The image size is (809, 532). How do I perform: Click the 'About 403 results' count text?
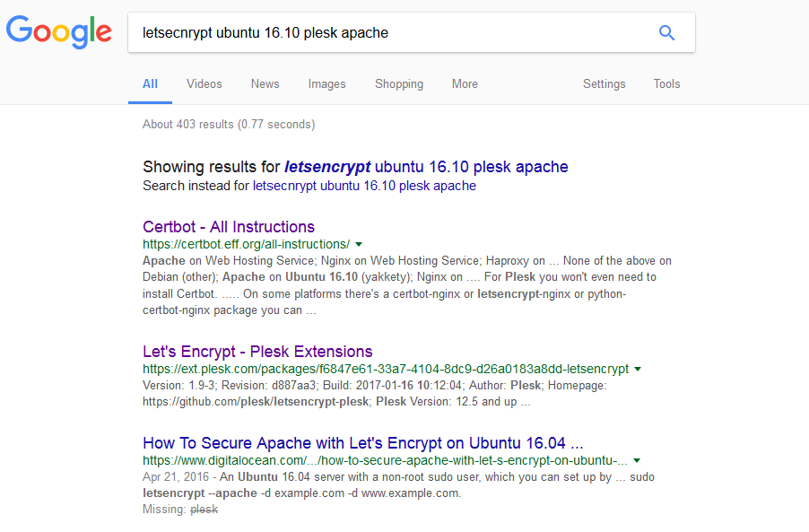(x=229, y=125)
